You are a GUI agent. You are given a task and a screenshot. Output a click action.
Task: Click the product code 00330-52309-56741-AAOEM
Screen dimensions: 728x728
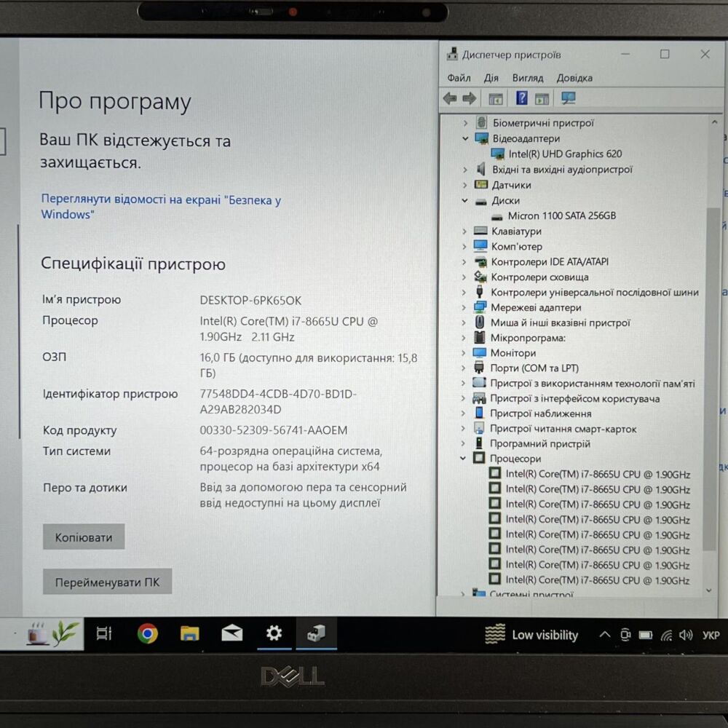pos(274,430)
